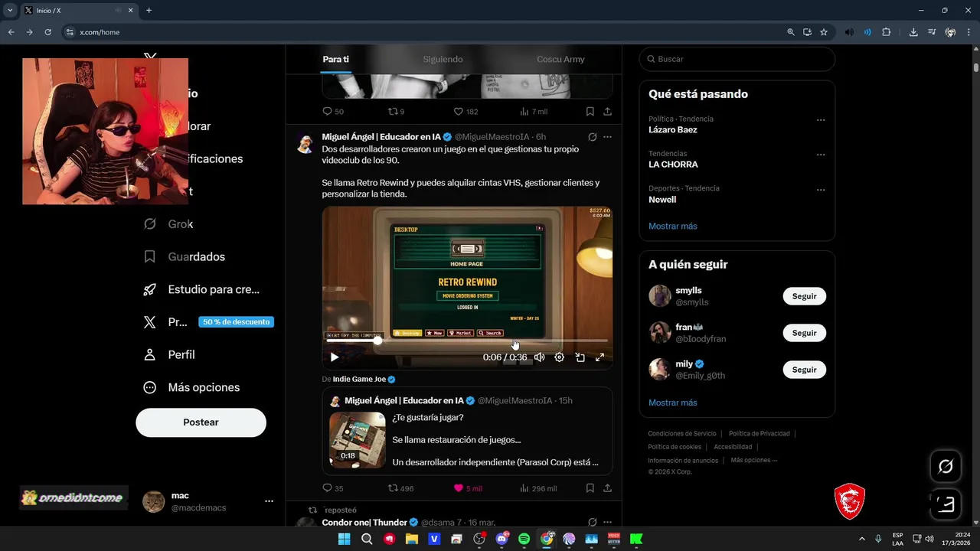Open Perfil in the sidebar

169,354
